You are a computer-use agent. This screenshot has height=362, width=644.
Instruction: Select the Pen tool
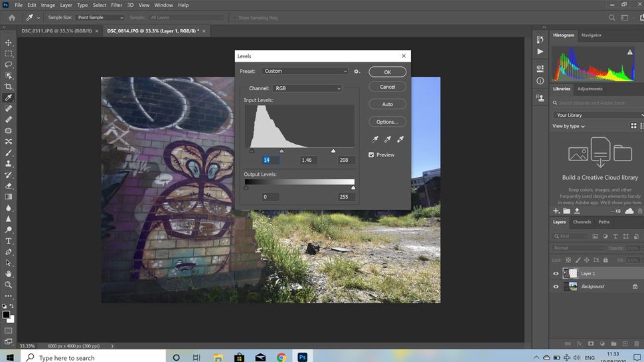pos(8,252)
